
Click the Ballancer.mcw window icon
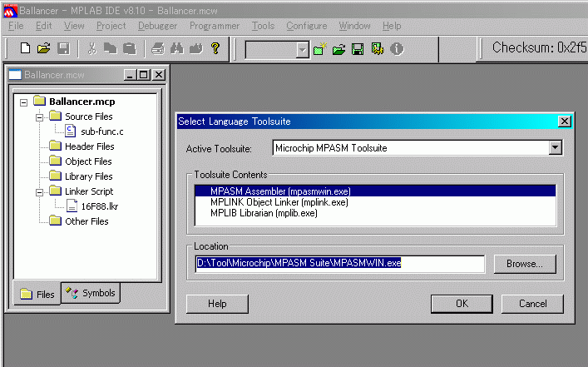click(15, 75)
